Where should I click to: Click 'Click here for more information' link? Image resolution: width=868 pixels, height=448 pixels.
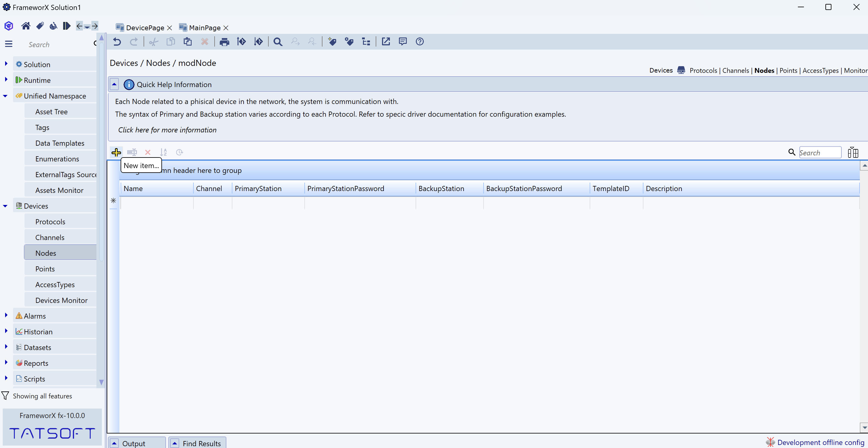point(167,130)
